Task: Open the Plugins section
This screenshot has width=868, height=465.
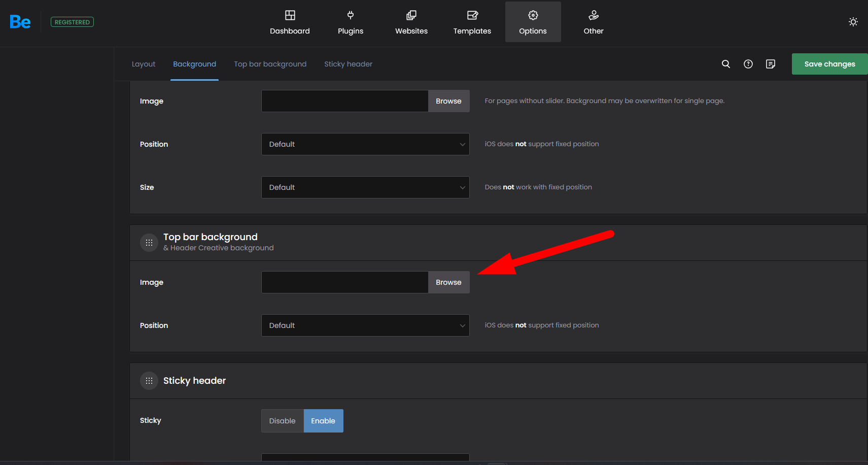Action: 351,22
